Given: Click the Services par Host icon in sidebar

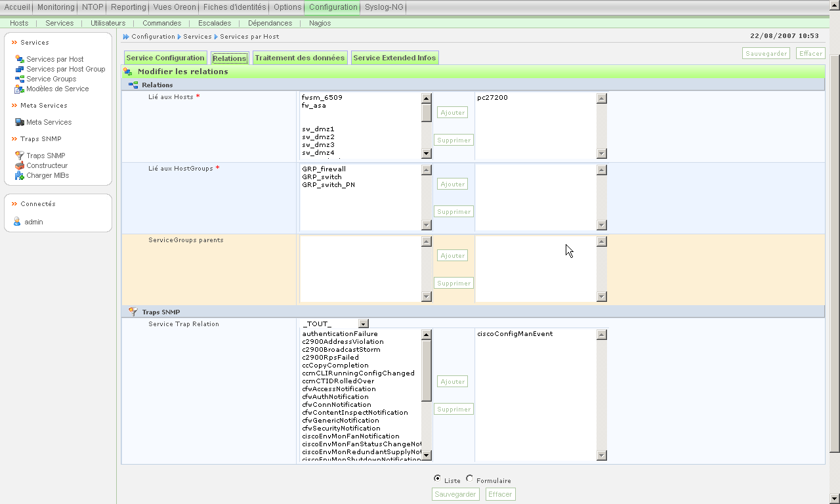Looking at the screenshot, I should pyautogui.click(x=20, y=59).
